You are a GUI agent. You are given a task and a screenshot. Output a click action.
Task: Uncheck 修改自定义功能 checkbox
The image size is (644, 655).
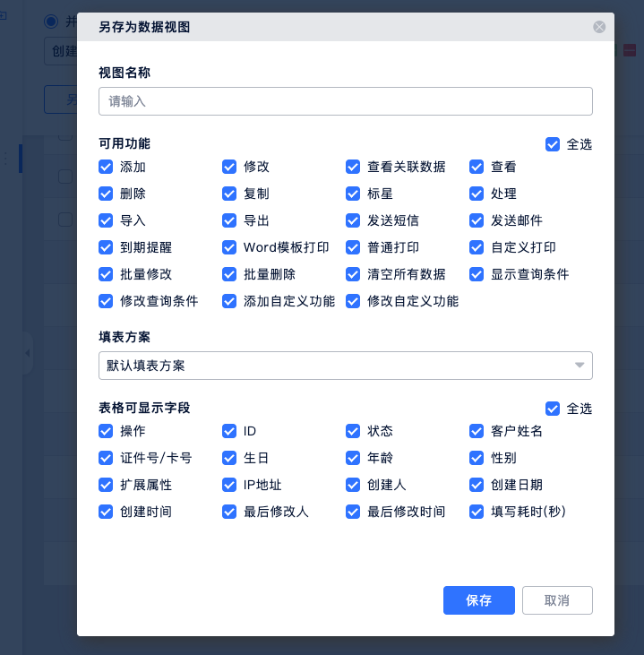tap(353, 301)
